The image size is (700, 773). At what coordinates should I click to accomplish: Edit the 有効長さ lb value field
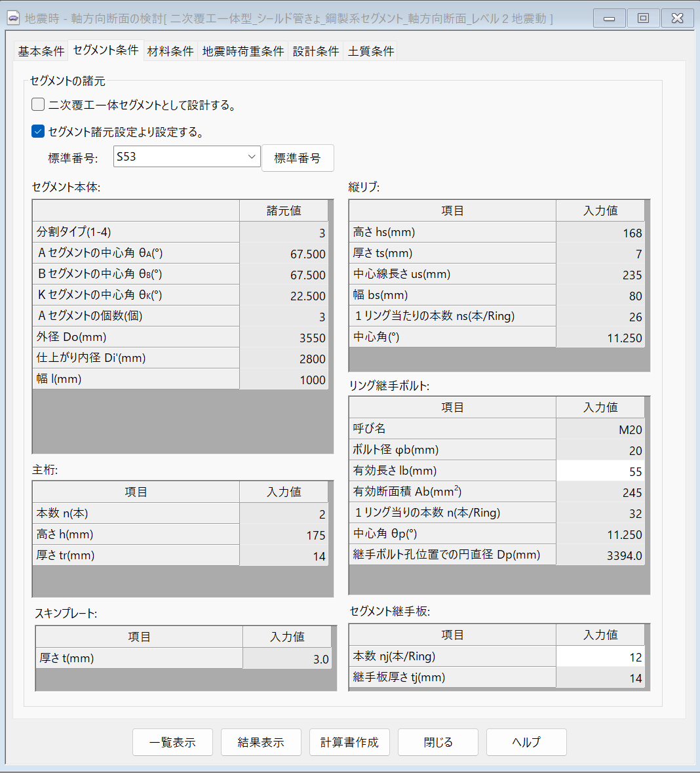600,471
